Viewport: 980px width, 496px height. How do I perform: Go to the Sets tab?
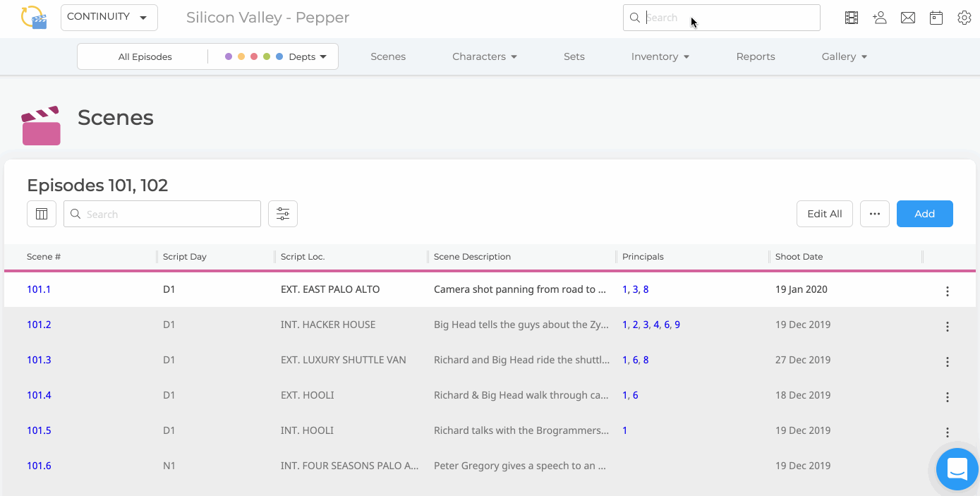574,56
